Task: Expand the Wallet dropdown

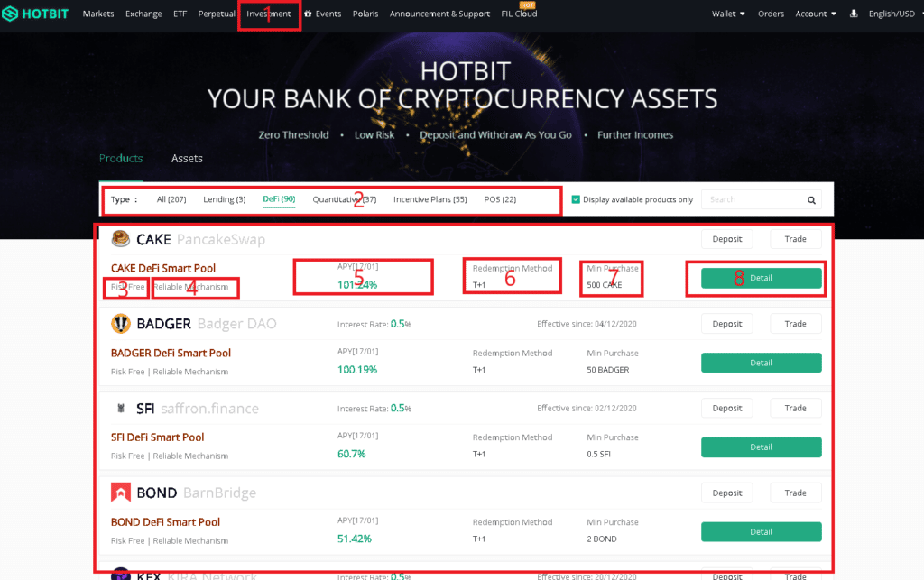Action: click(x=728, y=14)
